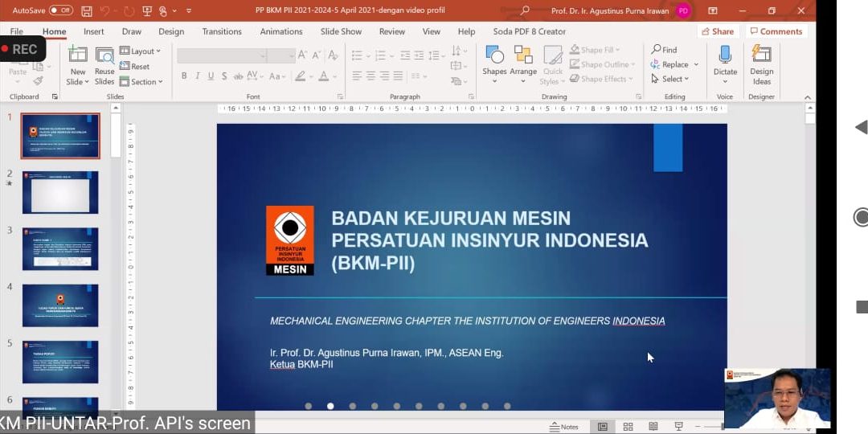This screenshot has width=868, height=434.
Task: Click the Redo icon in quick access
Action: pyautogui.click(x=129, y=10)
